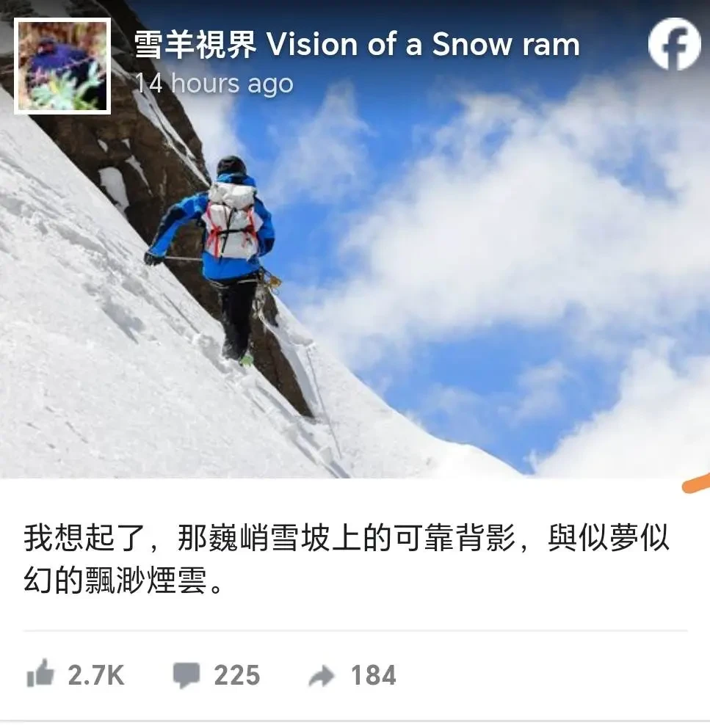Viewport: 710px width, 728px height.
Task: Visit 雪羊視界 Vision of a Snow ram page
Action: click(357, 45)
